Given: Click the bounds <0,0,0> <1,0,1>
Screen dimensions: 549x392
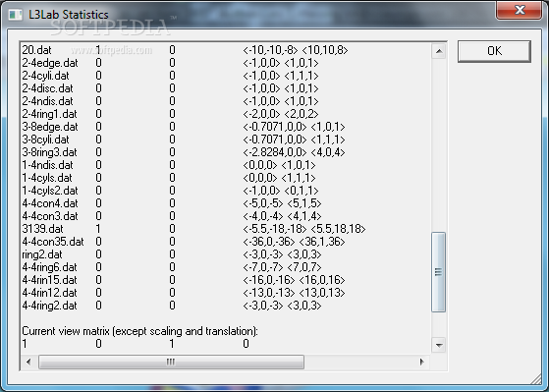Looking at the screenshot, I should click(x=279, y=165).
